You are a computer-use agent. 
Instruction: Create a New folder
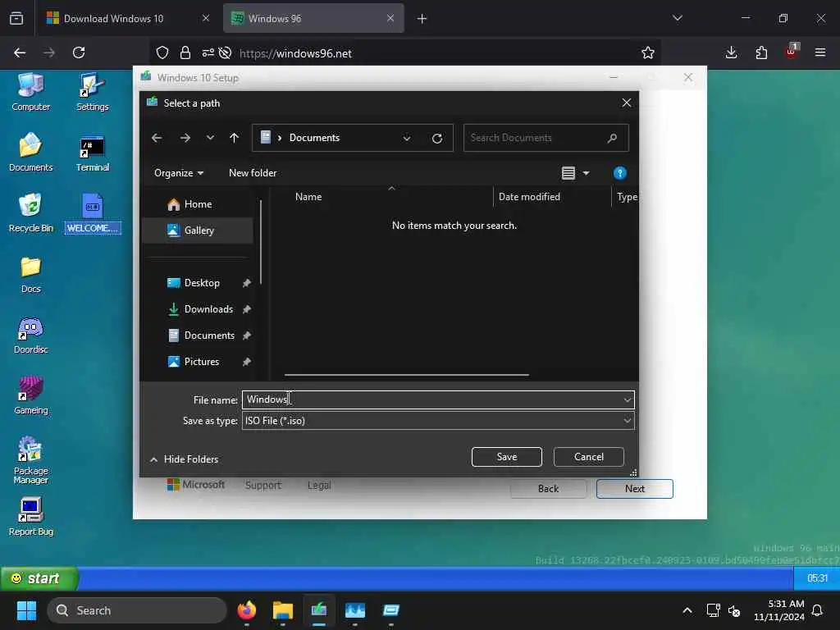click(x=253, y=173)
